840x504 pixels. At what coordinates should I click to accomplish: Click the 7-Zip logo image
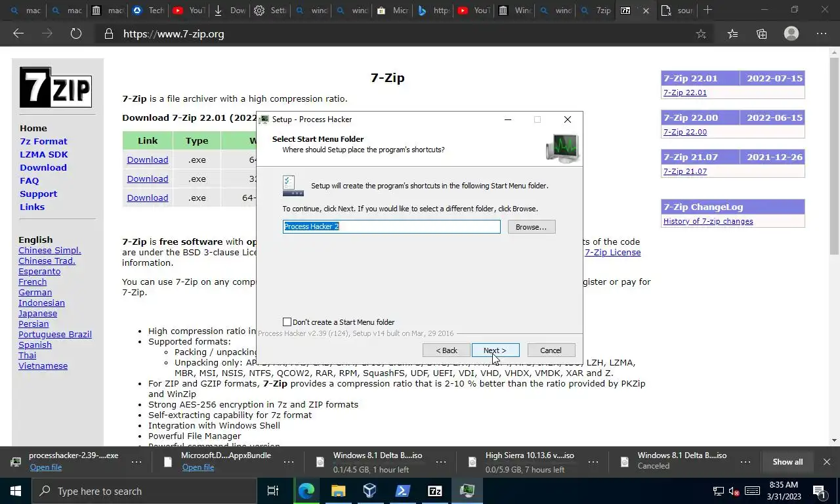tap(55, 87)
